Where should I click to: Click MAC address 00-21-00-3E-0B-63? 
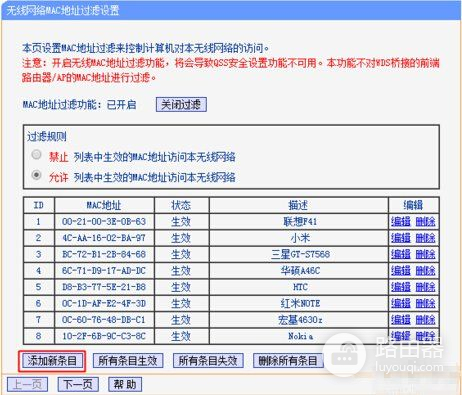104,222
